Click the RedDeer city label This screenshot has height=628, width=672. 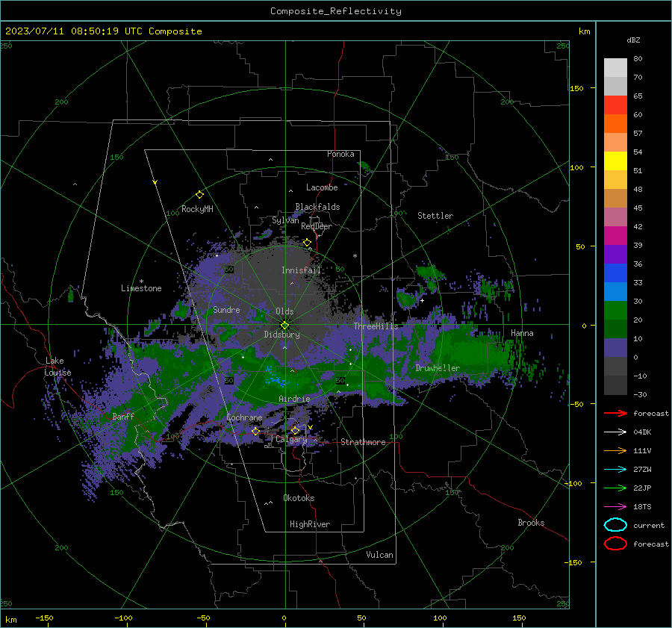317,226
